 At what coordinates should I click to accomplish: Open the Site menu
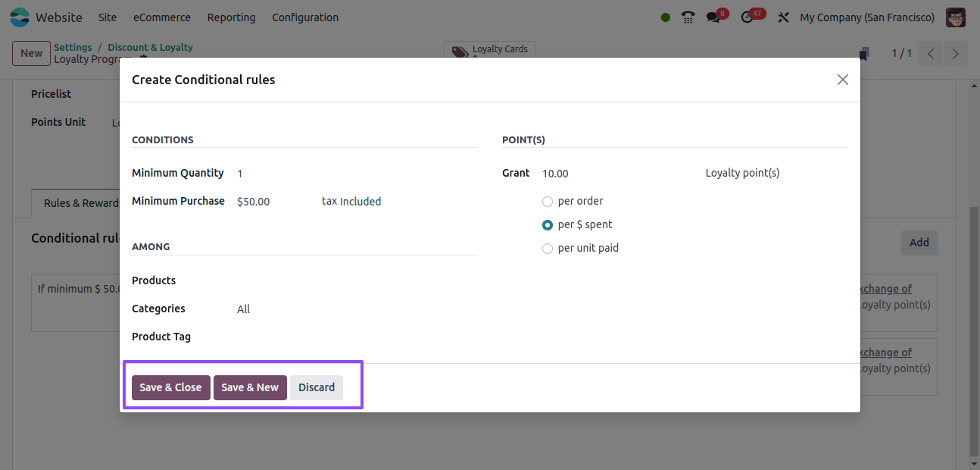pos(108,17)
